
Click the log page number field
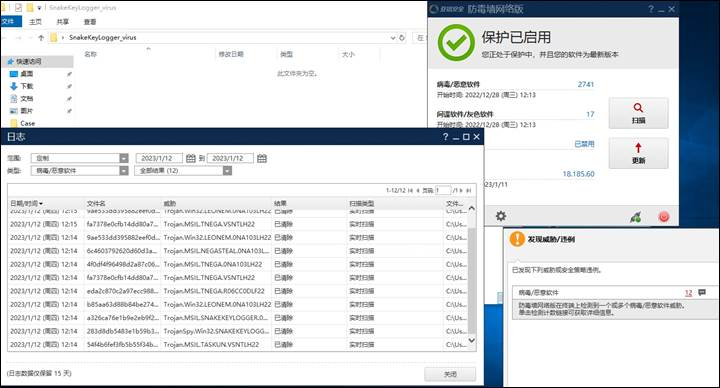[443, 190]
